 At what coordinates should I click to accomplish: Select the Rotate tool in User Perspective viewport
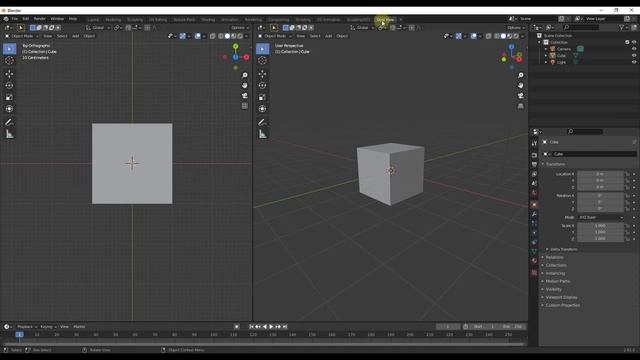point(262,85)
